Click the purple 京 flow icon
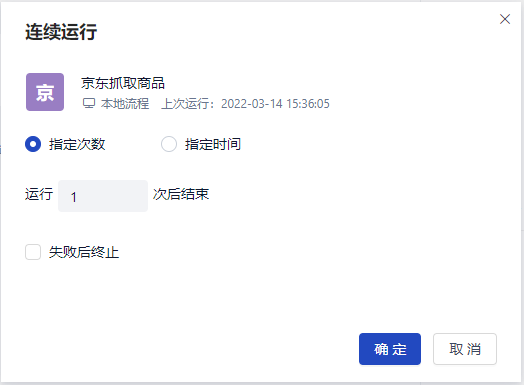Image resolution: width=524 pixels, height=385 pixels. coord(45,92)
